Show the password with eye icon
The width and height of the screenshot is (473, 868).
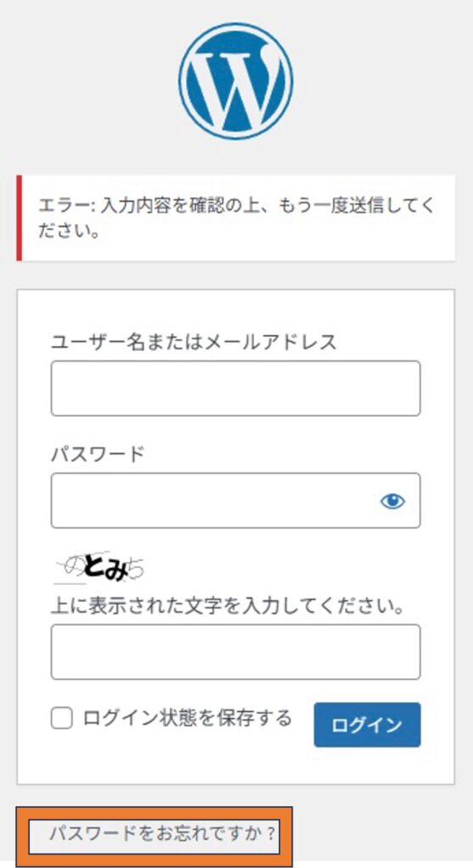[x=392, y=501]
